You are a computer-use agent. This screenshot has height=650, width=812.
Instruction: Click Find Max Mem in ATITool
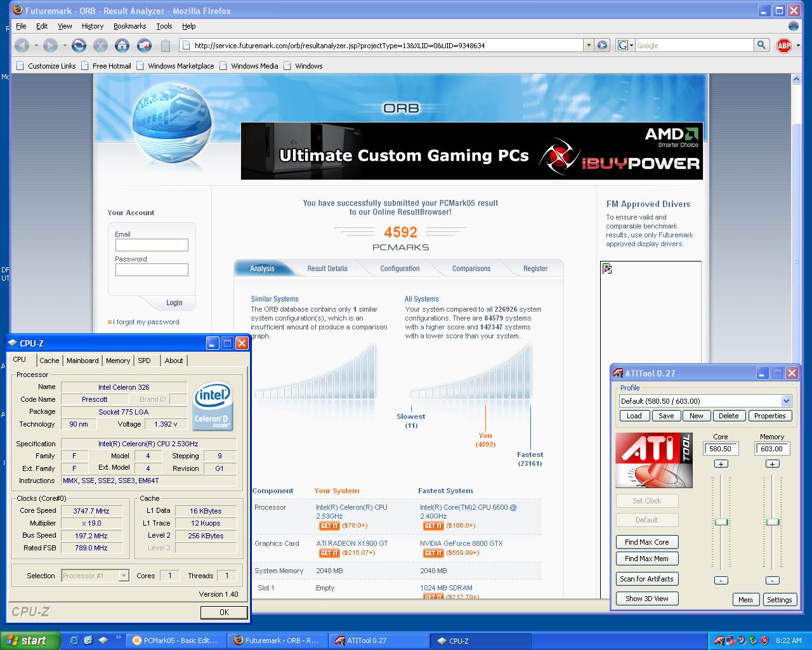646,559
